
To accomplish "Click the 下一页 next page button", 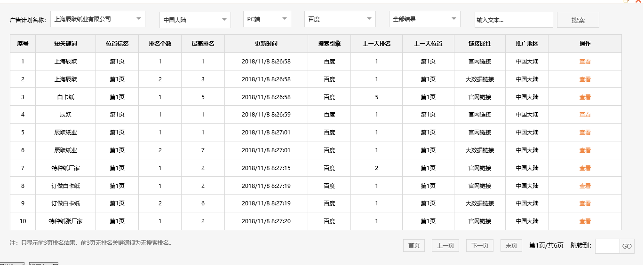I will [480, 245].
